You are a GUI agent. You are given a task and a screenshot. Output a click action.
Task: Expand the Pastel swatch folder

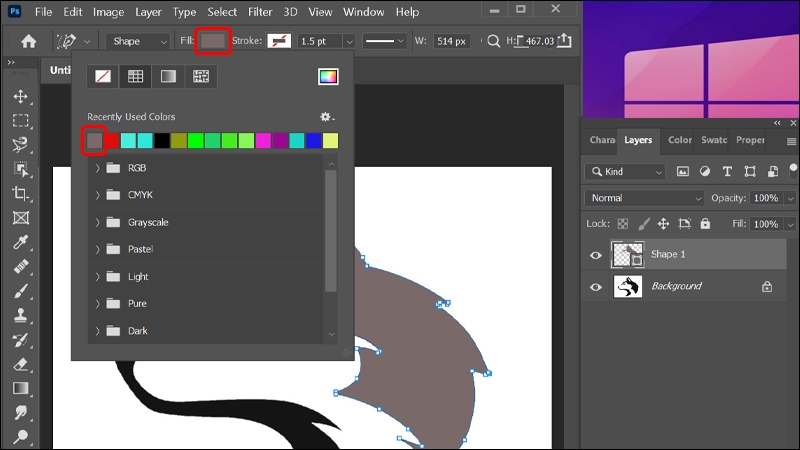click(97, 249)
